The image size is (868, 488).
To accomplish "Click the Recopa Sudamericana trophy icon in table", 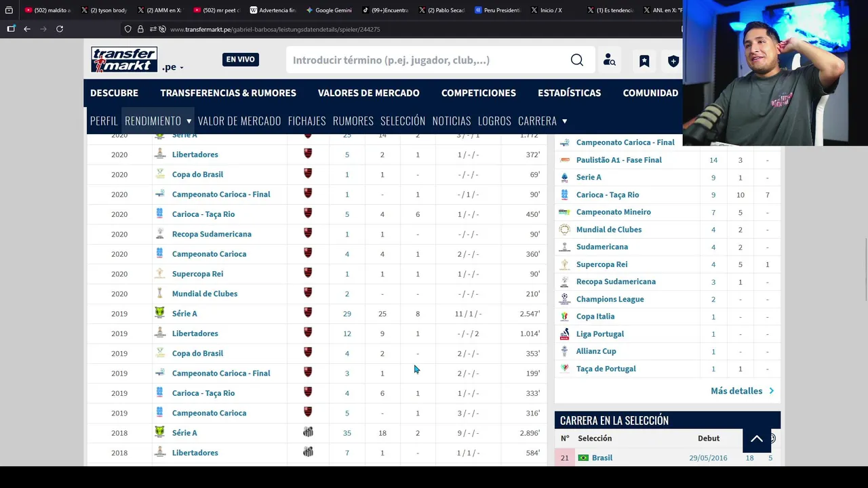I will 159,234.
